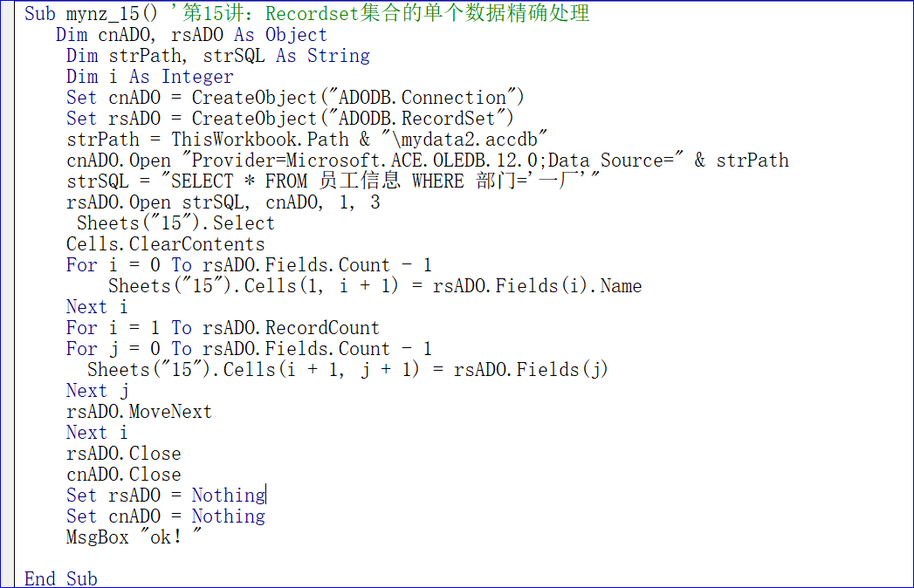Screen dimensions: 914x588
Task: Click the End Sub line
Action: click(61, 578)
